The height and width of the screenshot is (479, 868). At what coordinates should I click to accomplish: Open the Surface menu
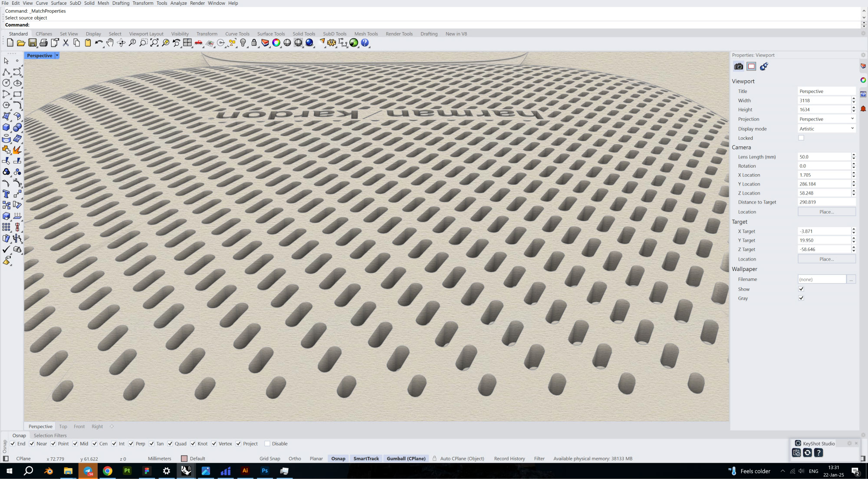click(x=59, y=3)
